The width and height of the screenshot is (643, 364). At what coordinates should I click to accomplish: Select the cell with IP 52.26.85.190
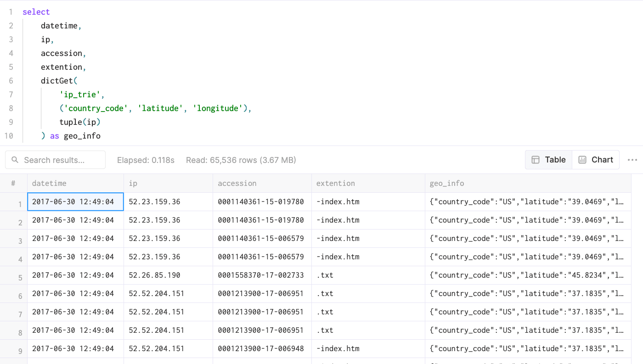154,275
